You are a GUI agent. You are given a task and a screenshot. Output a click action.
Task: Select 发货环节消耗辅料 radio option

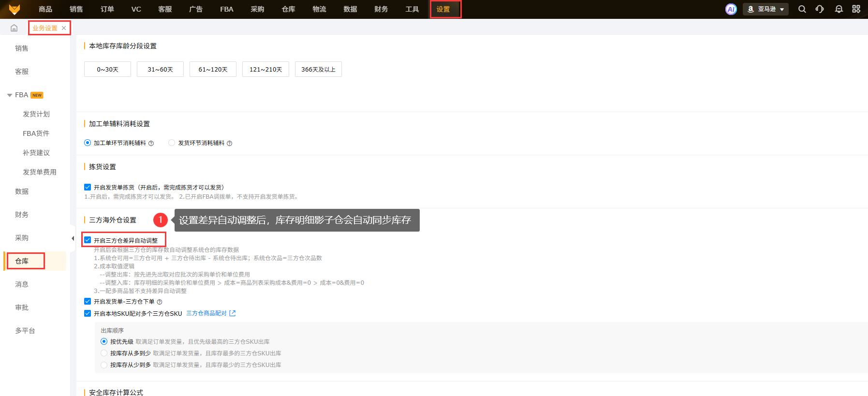pos(172,143)
